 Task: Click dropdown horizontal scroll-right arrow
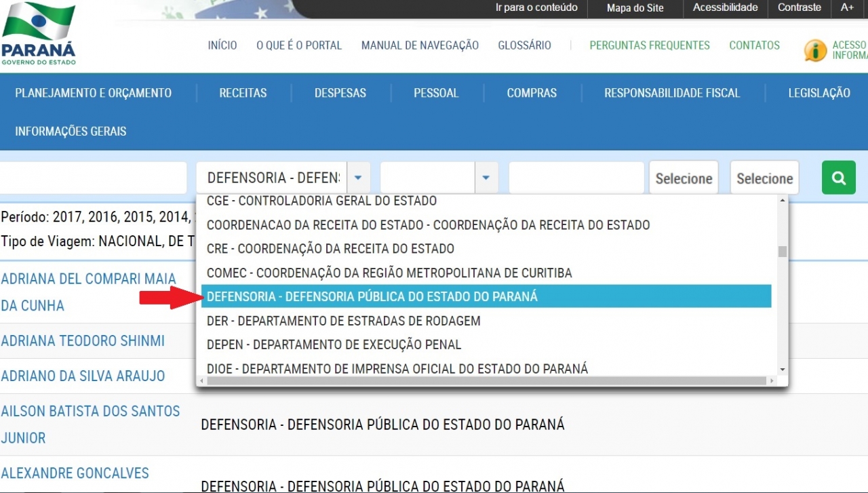click(771, 382)
